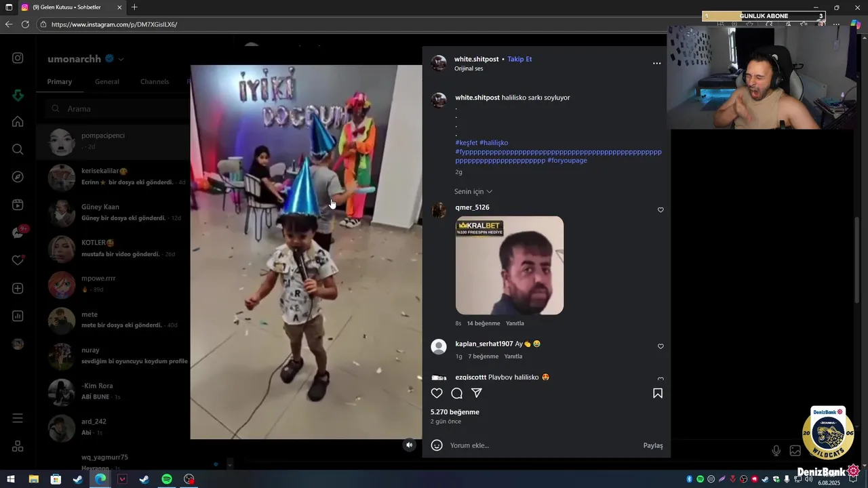Reload the page in the browser

point(25,24)
